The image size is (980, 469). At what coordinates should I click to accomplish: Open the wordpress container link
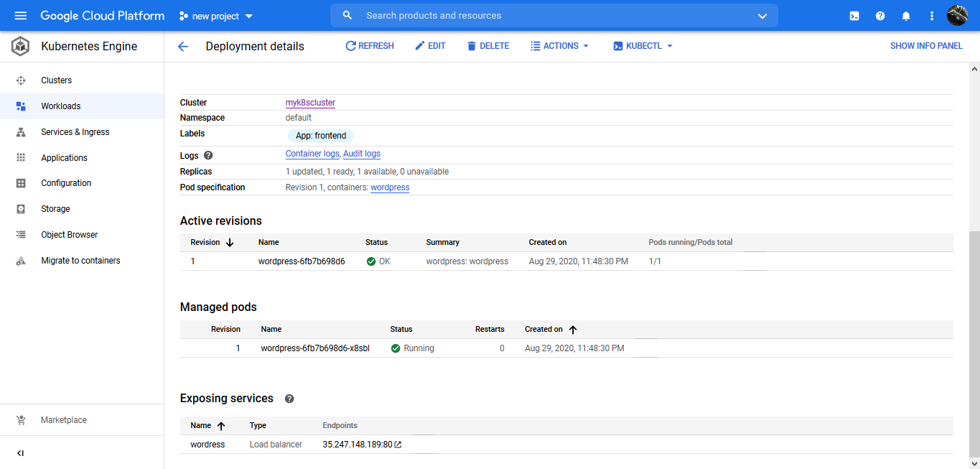point(390,187)
